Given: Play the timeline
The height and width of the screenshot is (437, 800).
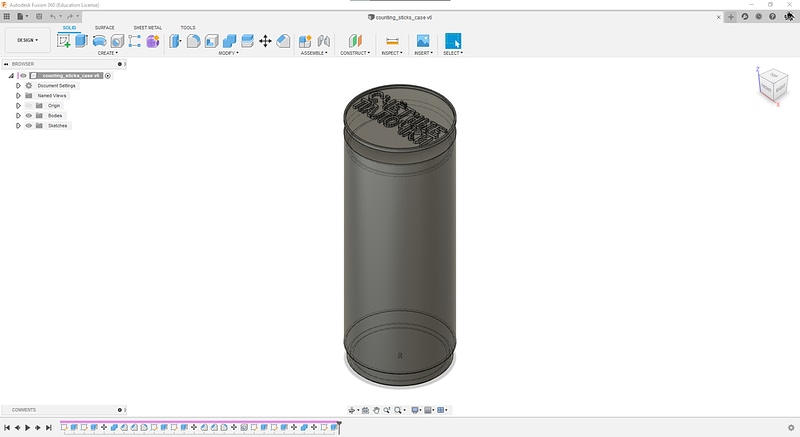Looking at the screenshot, I should 28,427.
